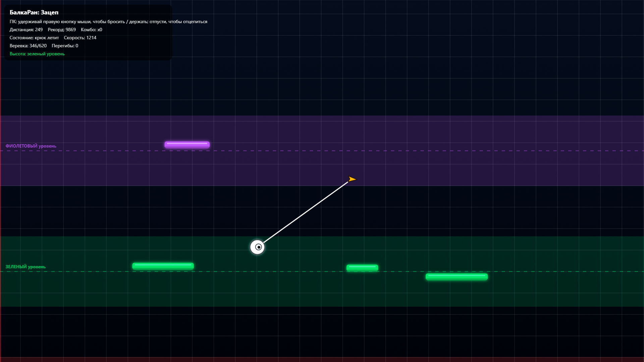
Task: Click the purple beam platform
Action: (187, 144)
